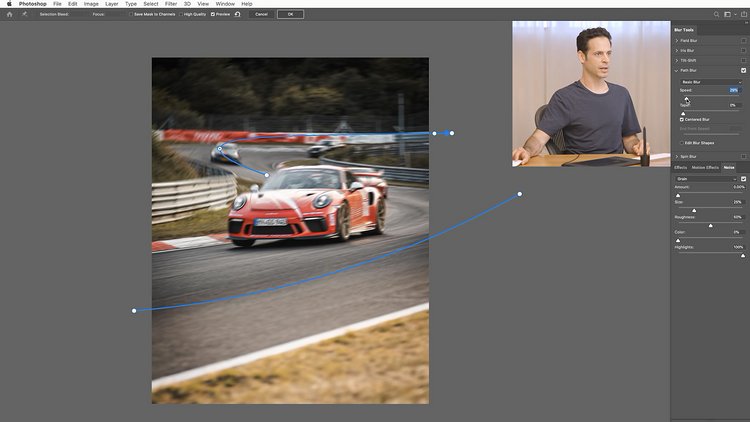This screenshot has width=750, height=422.
Task: Click the search magnifier icon at top right
Action: pos(717,14)
